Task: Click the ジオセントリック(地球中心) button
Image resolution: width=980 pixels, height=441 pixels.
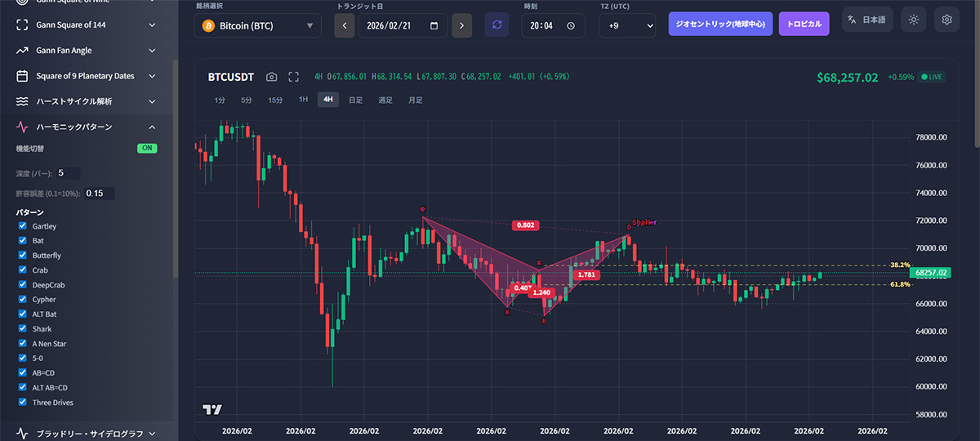Action: (720, 24)
